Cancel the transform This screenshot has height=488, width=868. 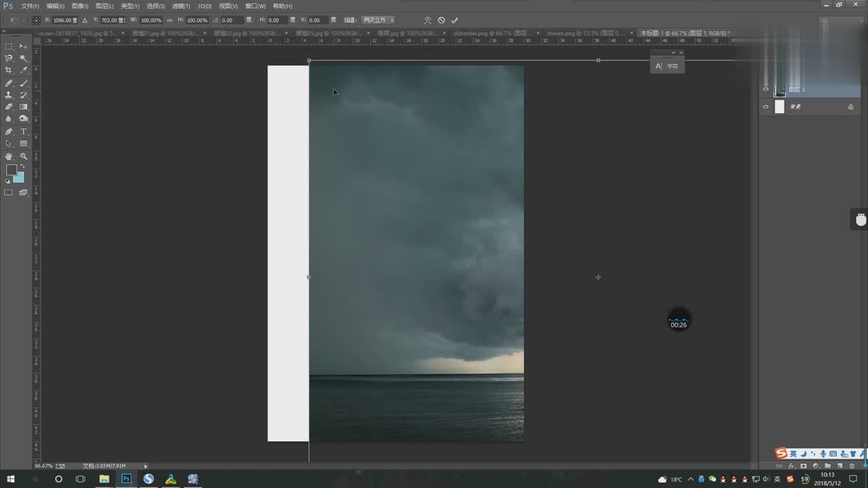click(441, 20)
